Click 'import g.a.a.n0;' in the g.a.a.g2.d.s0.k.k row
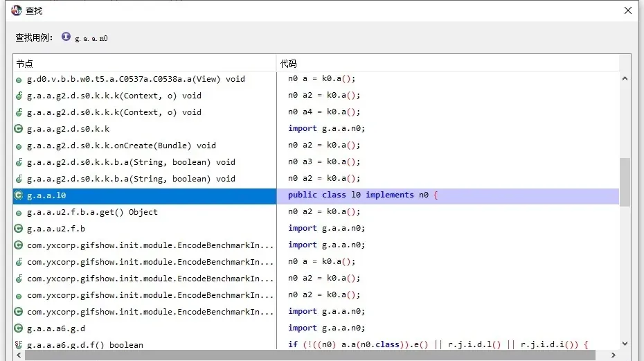The image size is (644, 361). point(327,128)
